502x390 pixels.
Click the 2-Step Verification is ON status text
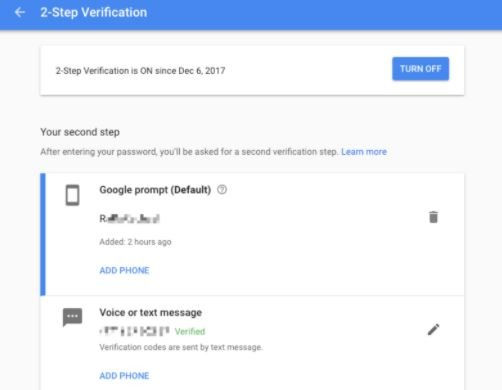pos(140,71)
